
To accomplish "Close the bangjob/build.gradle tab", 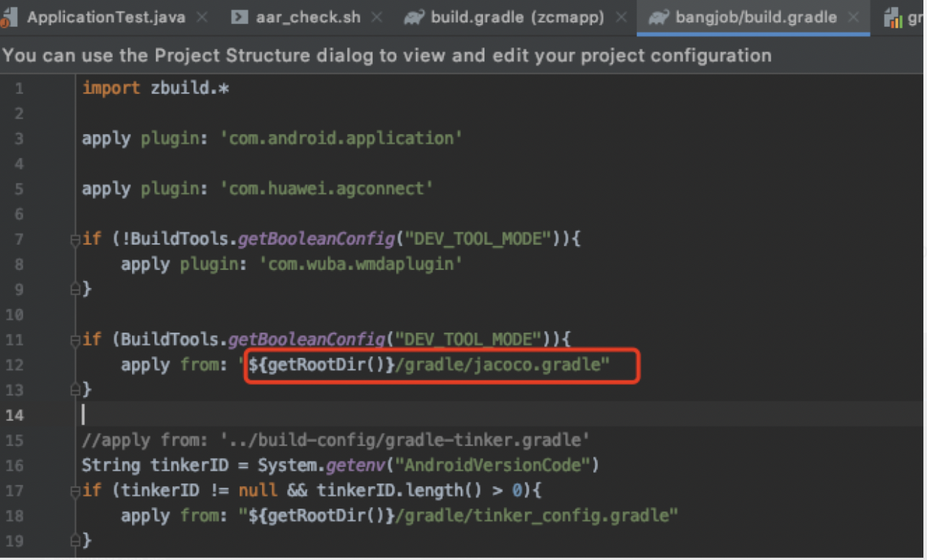I will (x=853, y=17).
